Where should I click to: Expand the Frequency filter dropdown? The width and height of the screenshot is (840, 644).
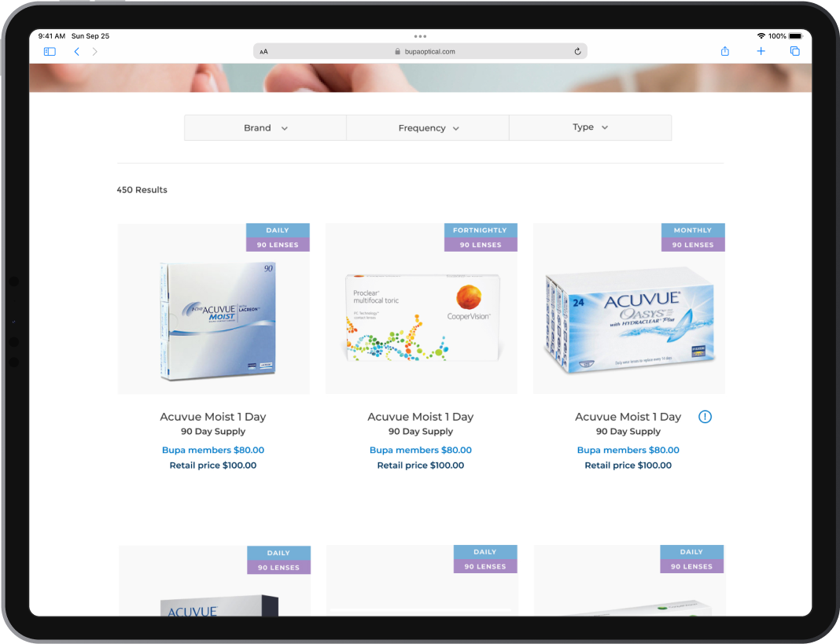point(428,128)
